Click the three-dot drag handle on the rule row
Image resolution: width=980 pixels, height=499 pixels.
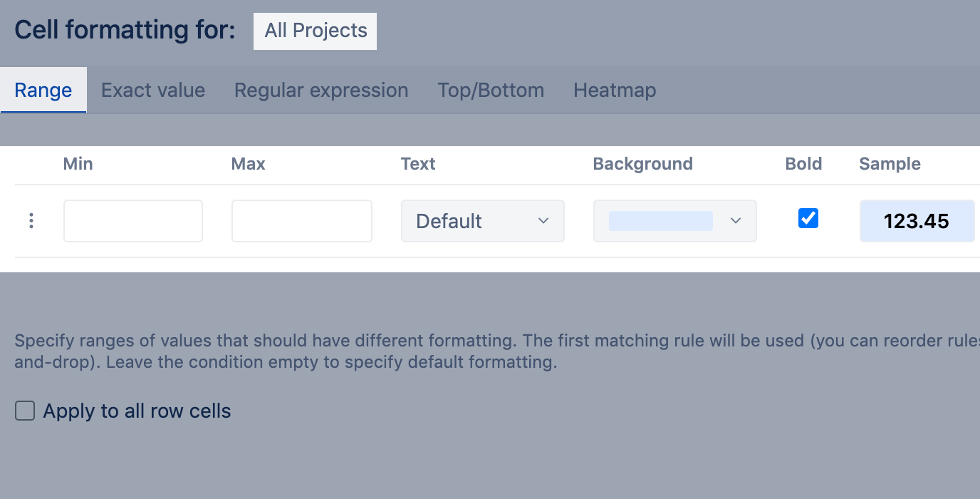coord(31,221)
